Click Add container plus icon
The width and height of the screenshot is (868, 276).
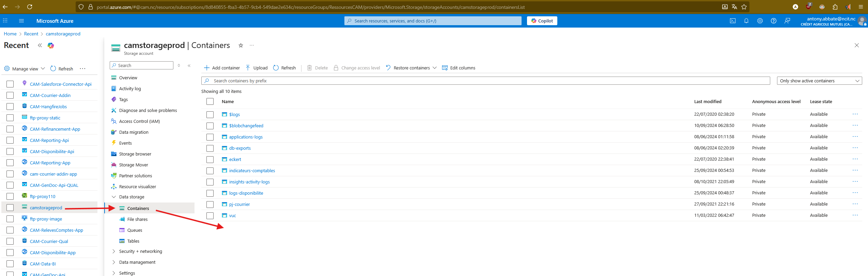(x=206, y=68)
